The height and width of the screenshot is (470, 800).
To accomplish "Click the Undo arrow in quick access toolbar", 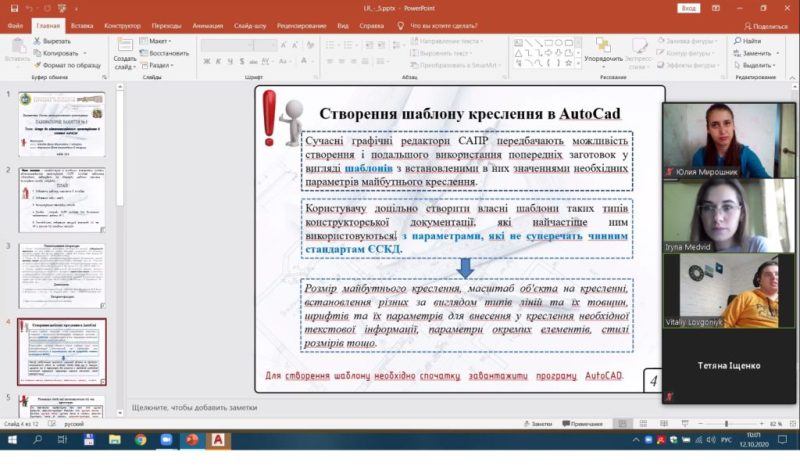I will pos(30,8).
